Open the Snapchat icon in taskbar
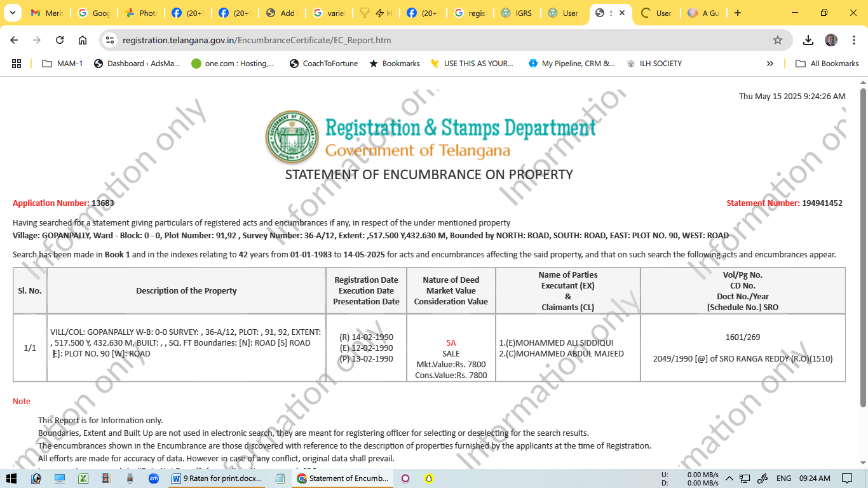Image resolution: width=868 pixels, height=488 pixels. 429,478
